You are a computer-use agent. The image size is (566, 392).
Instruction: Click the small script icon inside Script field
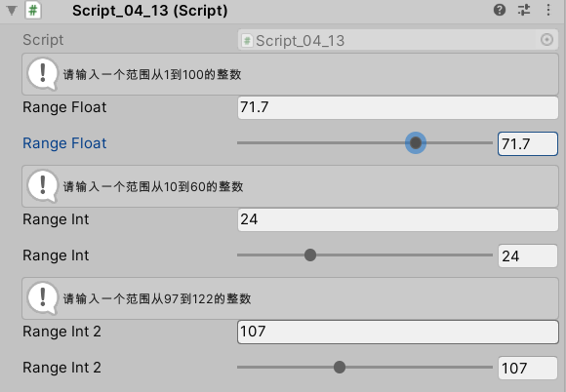point(247,40)
